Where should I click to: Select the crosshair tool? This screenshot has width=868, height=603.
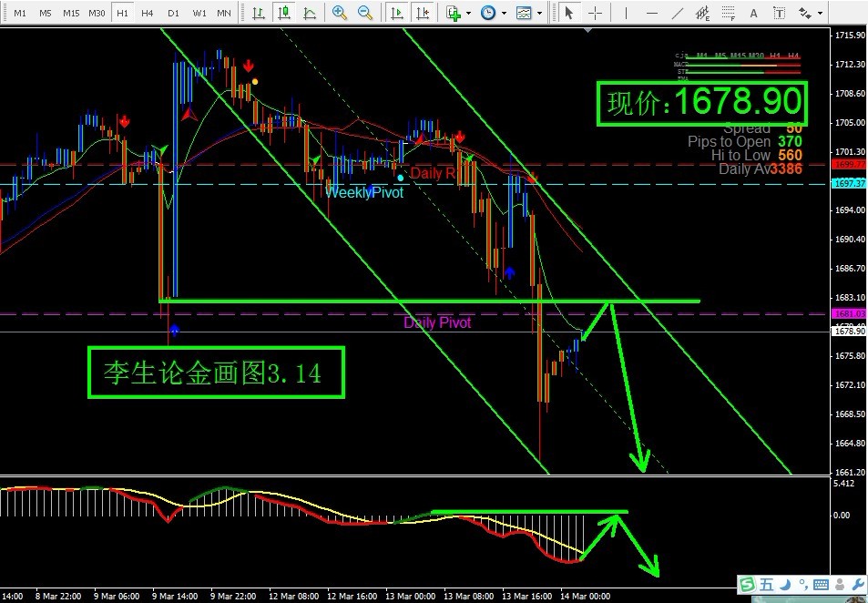point(595,13)
